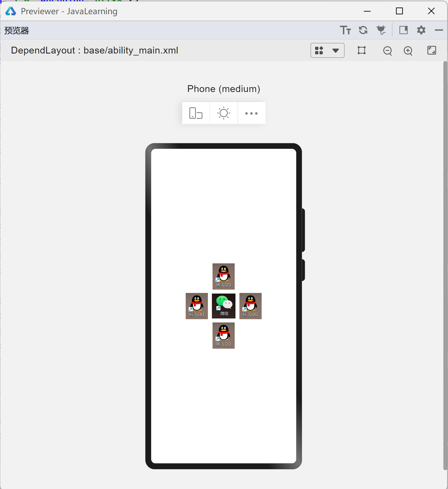Zoom out the preview
Screen dimensions: 448x489
(x=387, y=51)
